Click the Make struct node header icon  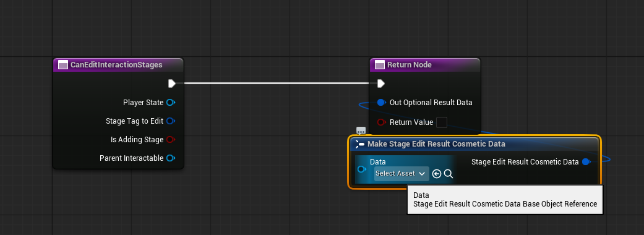coord(360,144)
